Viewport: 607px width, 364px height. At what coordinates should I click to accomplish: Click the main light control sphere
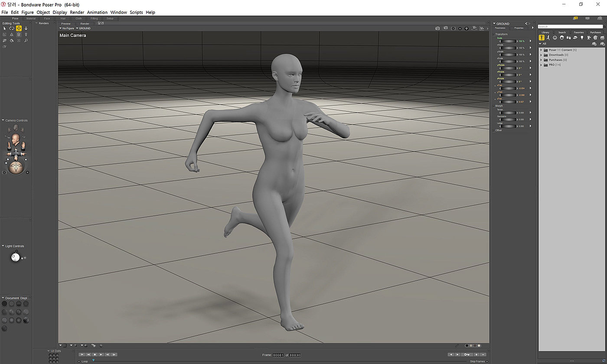pyautogui.click(x=16, y=257)
